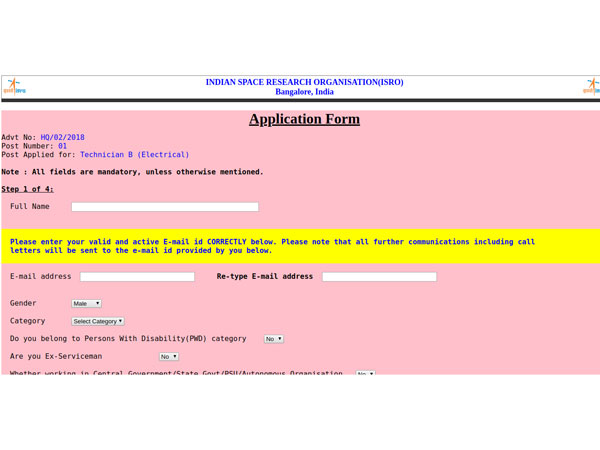Image resolution: width=600 pixels, height=450 pixels.
Task: Open the Persons With Disability dropdown
Action: 274,339
